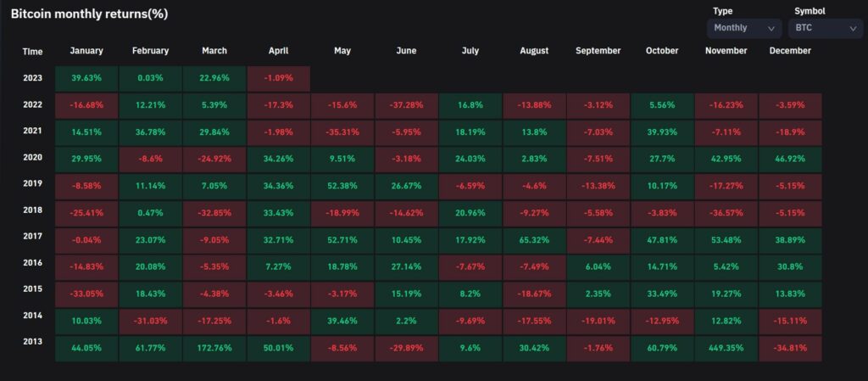Select the 2023 row label
The height and width of the screenshot is (381, 868).
33,77
